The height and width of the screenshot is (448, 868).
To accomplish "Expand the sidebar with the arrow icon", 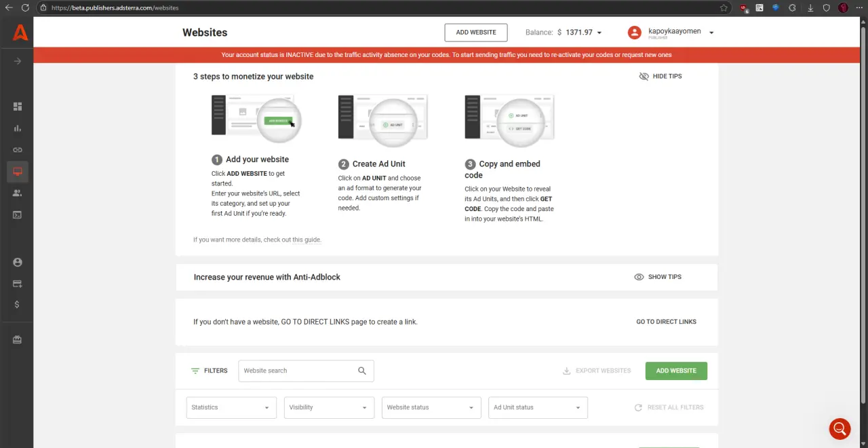I will click(x=18, y=61).
